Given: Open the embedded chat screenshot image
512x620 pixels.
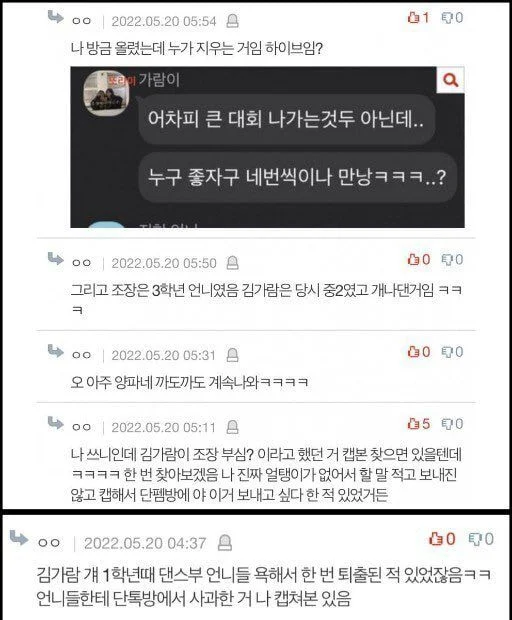Looking at the screenshot, I should click(x=267, y=147).
